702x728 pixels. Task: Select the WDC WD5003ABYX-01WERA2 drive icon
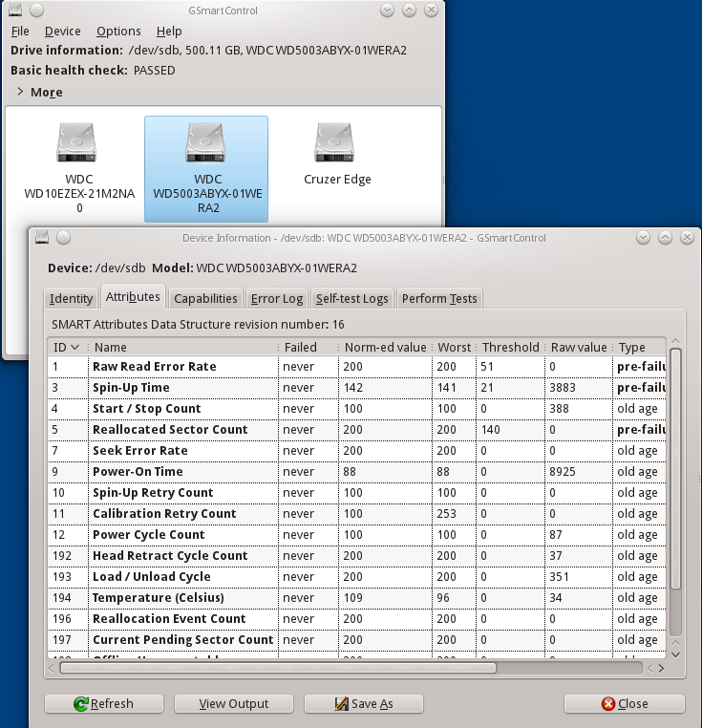(206, 168)
